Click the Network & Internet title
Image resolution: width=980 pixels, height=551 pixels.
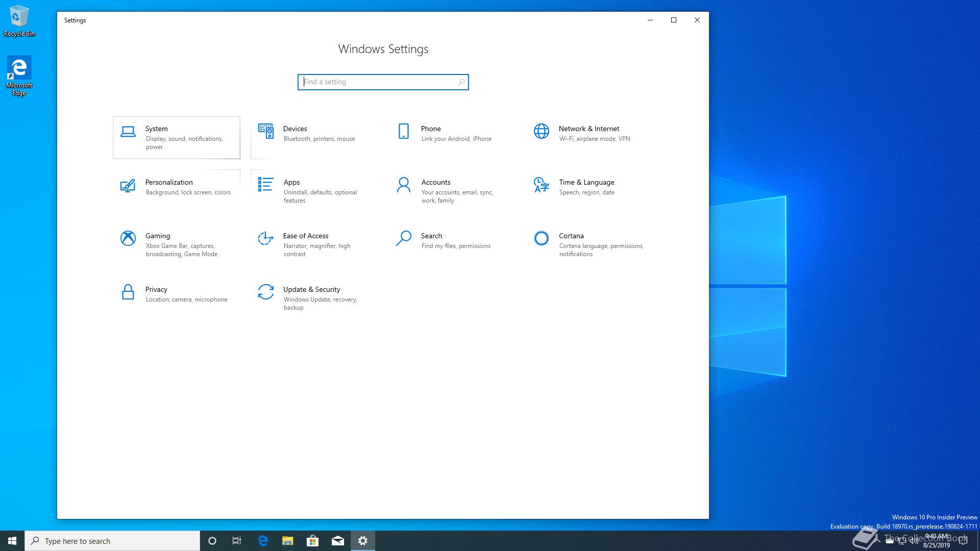coord(589,129)
